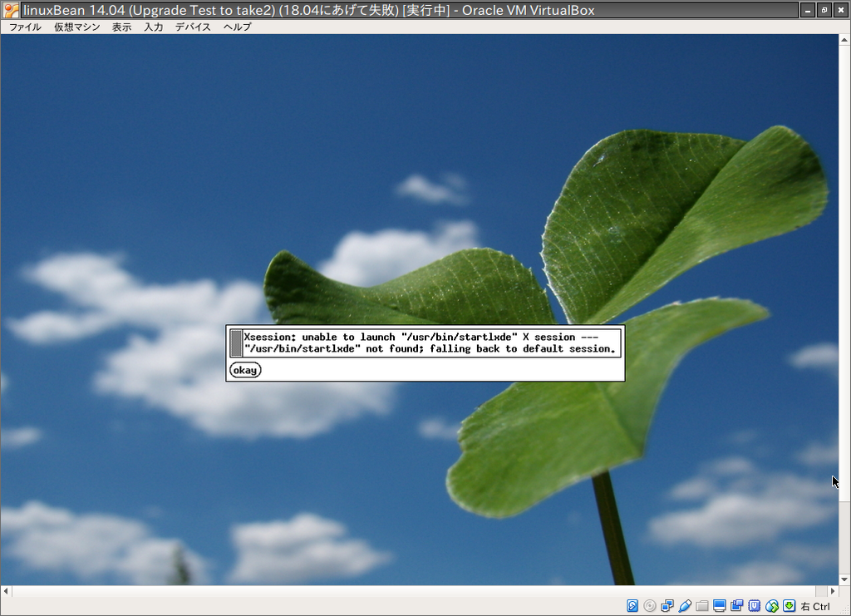Click the network adapters status icon
This screenshot has width=851, height=616.
pos(666,606)
